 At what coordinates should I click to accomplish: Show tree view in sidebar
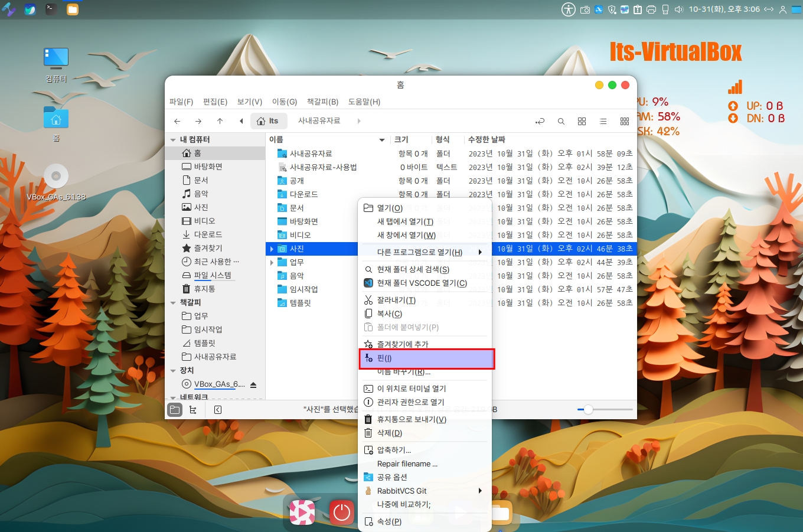[192, 410]
